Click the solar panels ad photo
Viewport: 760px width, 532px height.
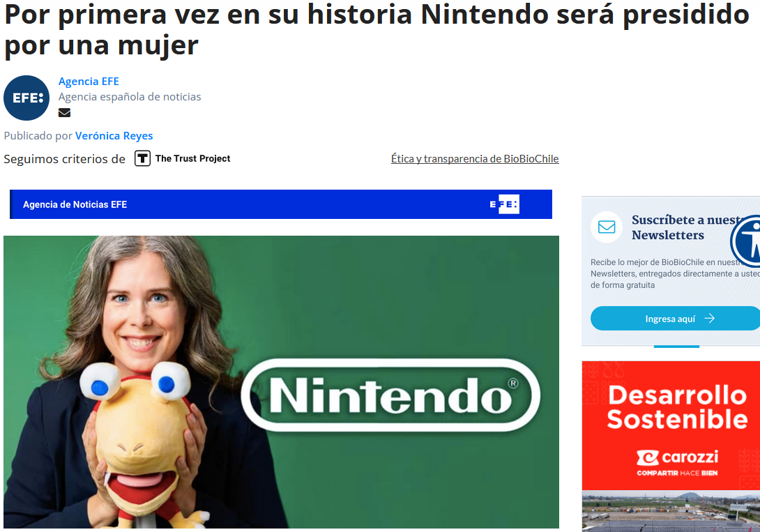pyautogui.click(x=671, y=511)
